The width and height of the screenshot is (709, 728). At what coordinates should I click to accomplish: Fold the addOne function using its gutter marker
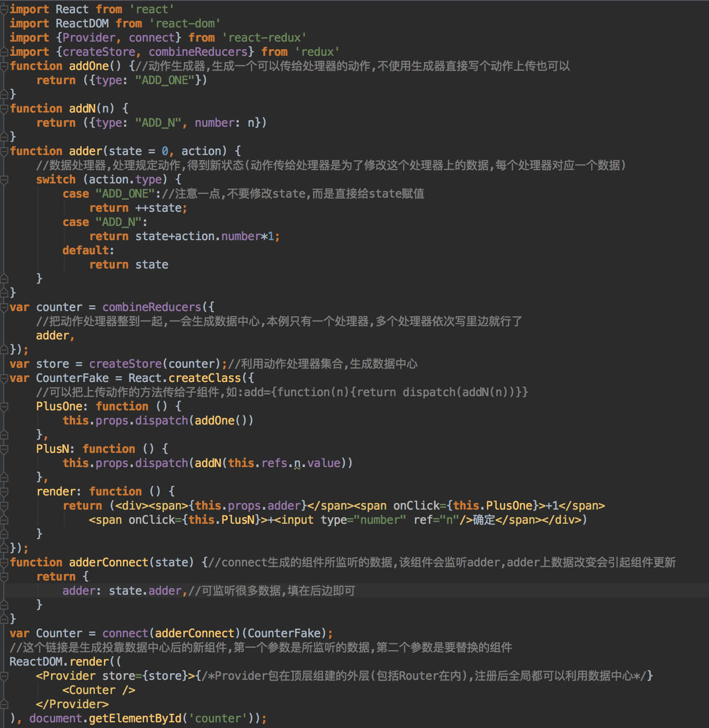[x=4, y=66]
